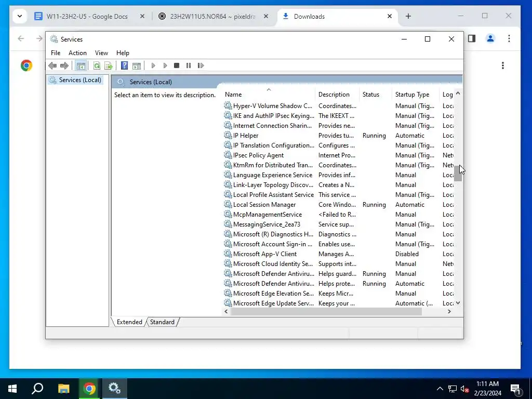Image resolution: width=532 pixels, height=399 pixels.
Task: Select Hyper-V Volume Shadow Copy service
Action: point(339,106)
